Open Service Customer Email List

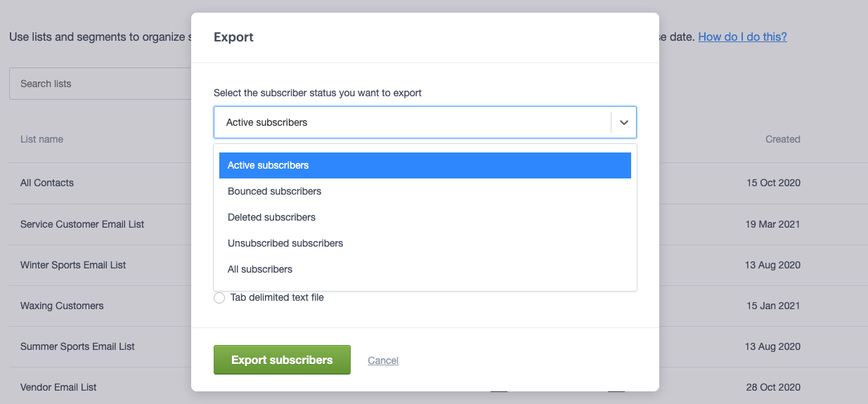click(x=82, y=224)
